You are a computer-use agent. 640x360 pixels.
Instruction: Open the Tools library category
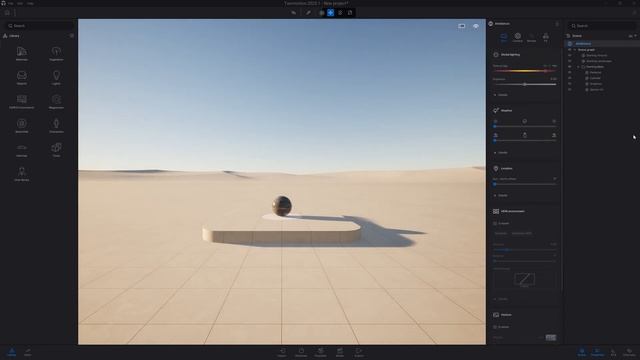click(x=56, y=150)
